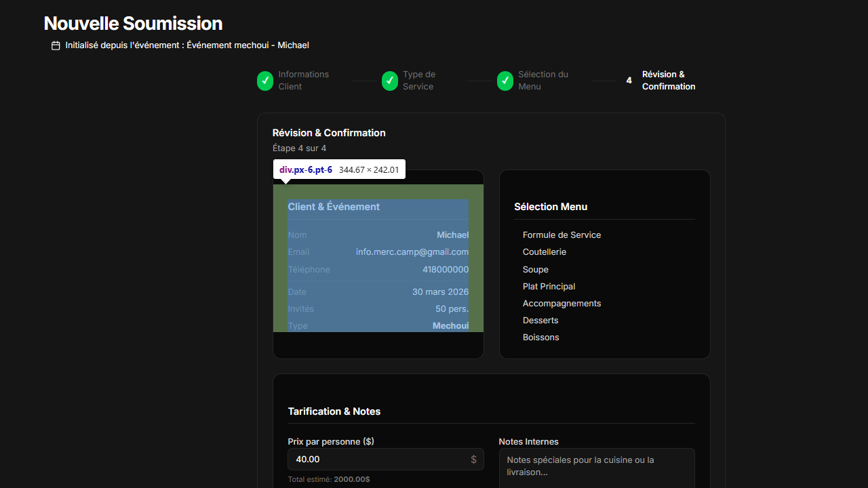Click the step number 4 indicator

click(x=629, y=81)
